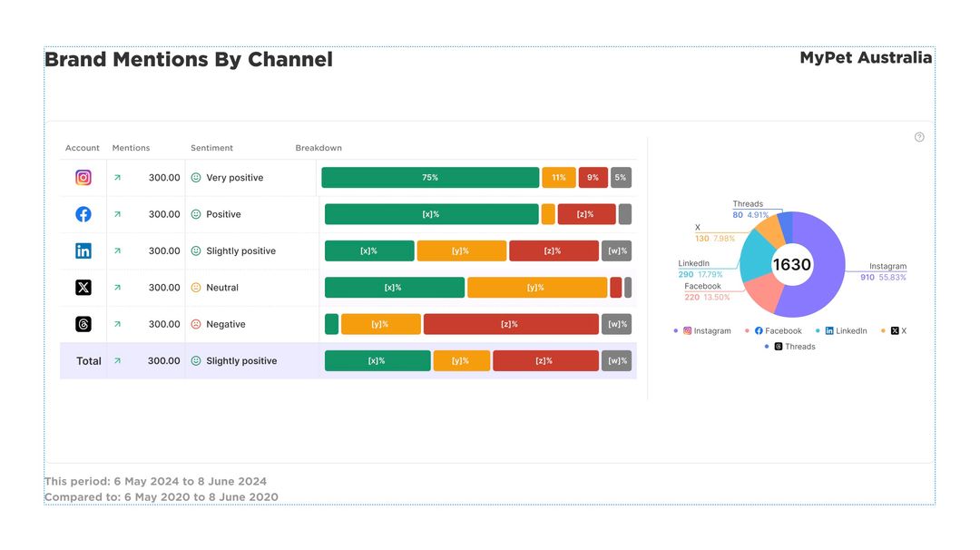Screen dimensions: 980x550
Task: Click the Mentions column header
Action: (x=131, y=147)
